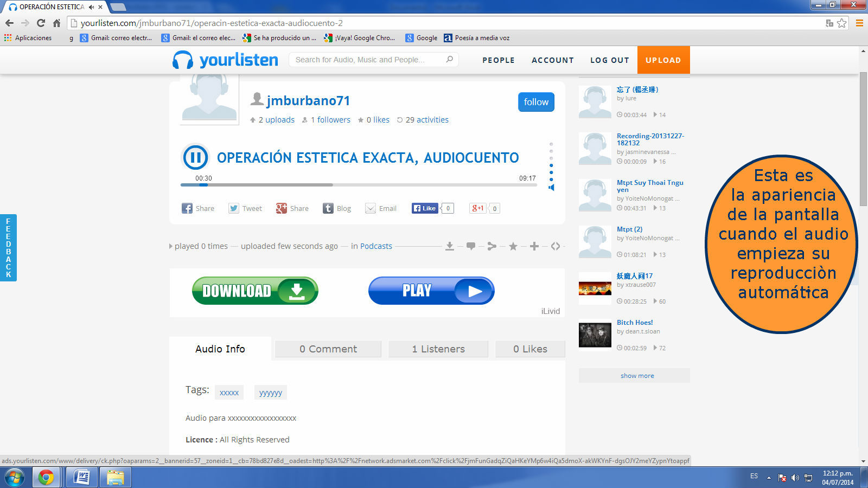This screenshot has height=488, width=868.
Task: Share the audio on Facebook
Action: tap(198, 208)
